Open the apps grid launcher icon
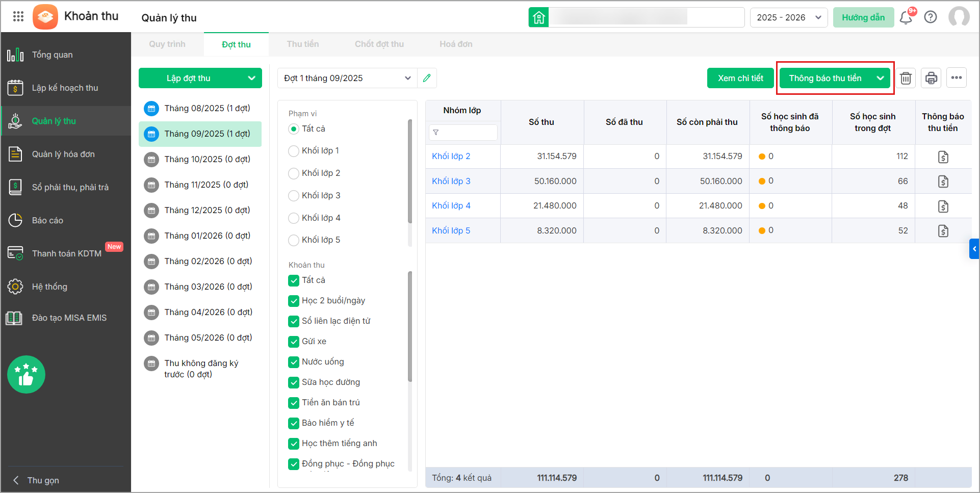 click(x=18, y=16)
